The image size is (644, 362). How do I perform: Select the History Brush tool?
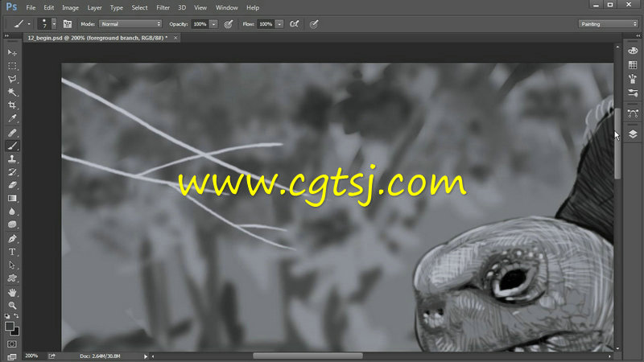coord(12,172)
